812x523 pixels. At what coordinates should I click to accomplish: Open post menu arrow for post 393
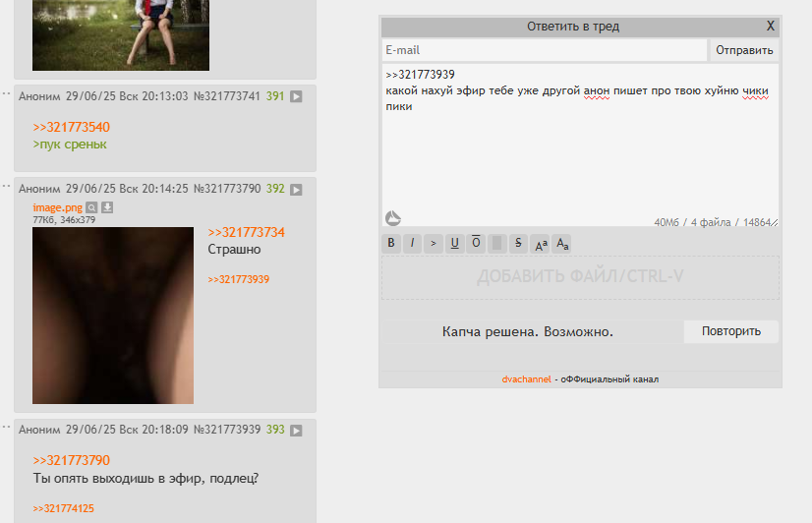point(296,431)
